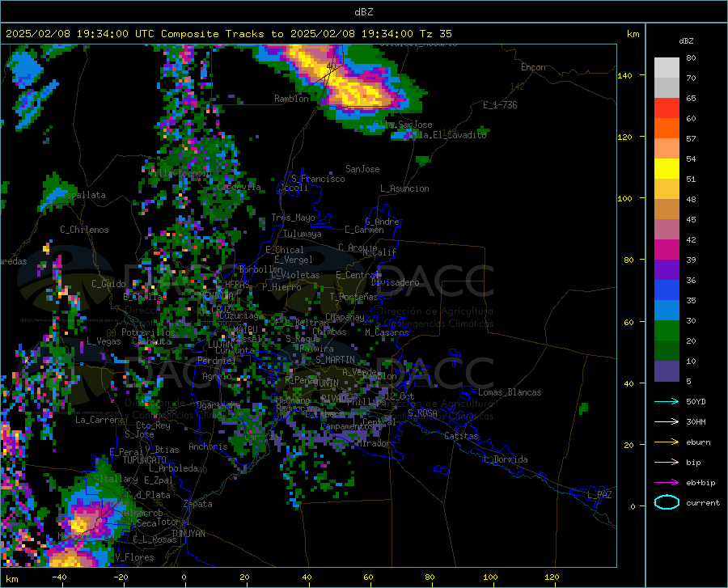Click the Encon label

click(x=533, y=67)
